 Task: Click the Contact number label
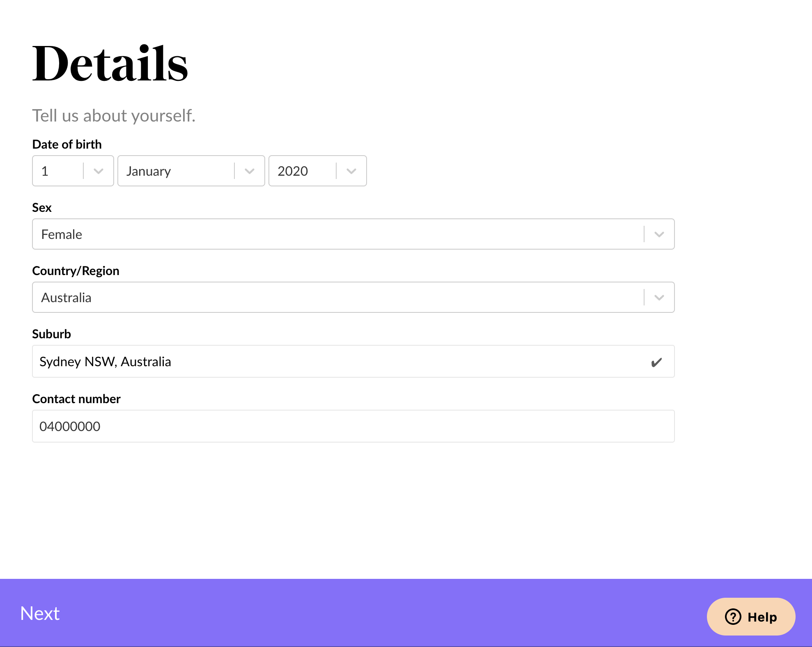point(76,399)
